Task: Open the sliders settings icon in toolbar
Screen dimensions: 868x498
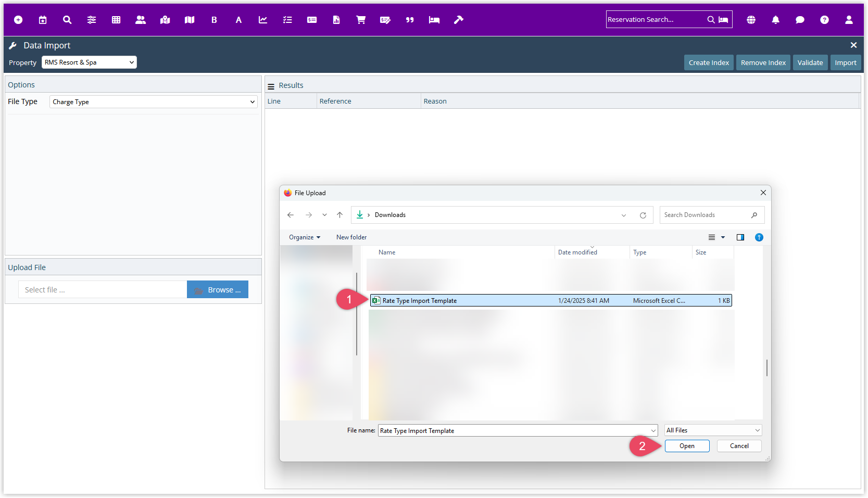Action: [92, 20]
